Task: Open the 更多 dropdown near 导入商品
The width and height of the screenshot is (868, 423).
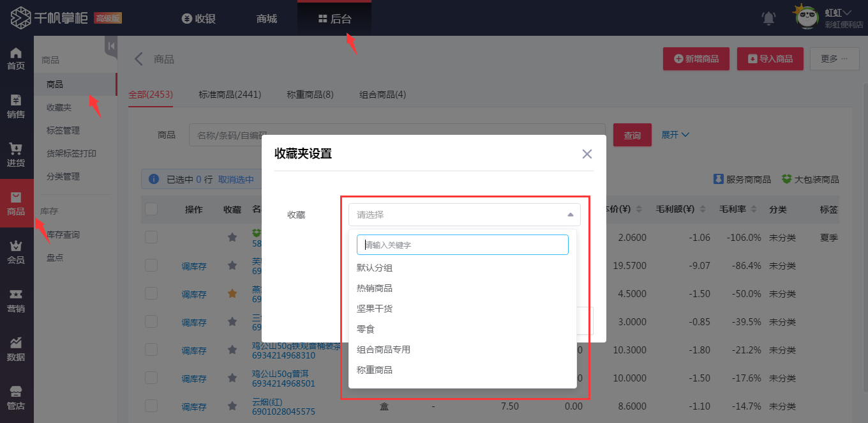Action: coord(834,58)
